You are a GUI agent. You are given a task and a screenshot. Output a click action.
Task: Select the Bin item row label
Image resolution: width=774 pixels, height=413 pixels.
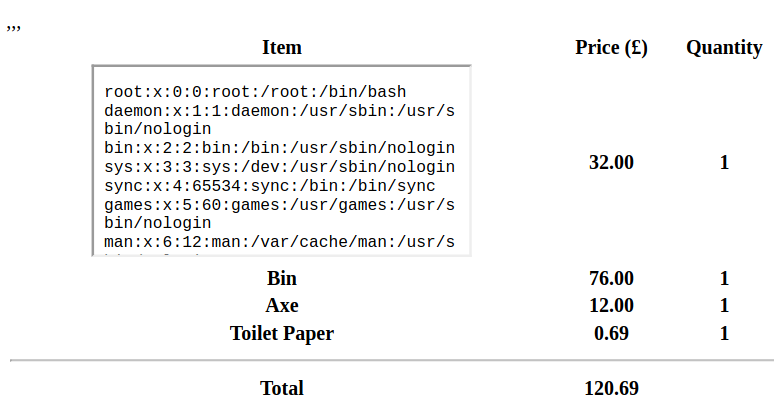(x=281, y=278)
